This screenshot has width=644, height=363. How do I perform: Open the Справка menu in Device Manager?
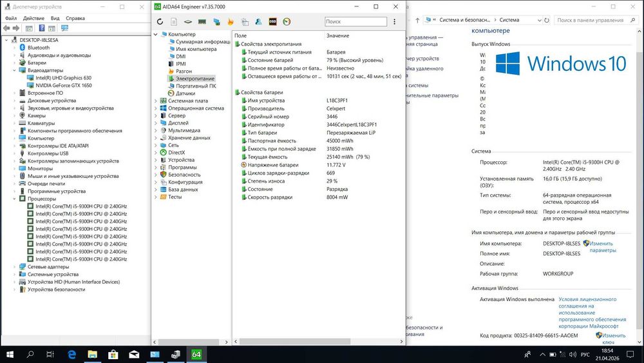(75, 18)
